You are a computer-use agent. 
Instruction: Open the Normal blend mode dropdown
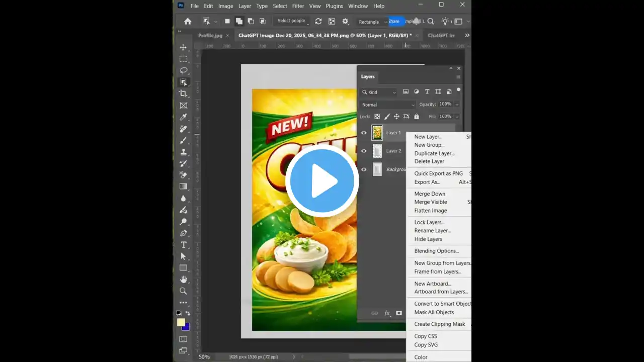click(x=388, y=105)
